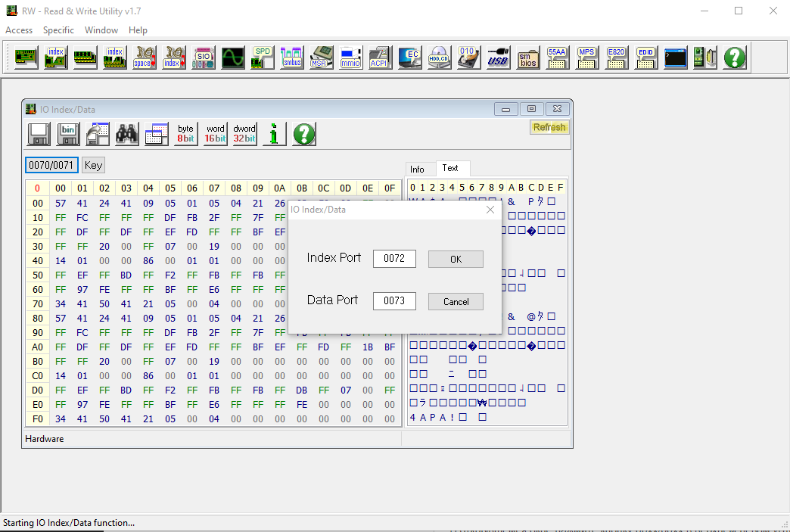Image resolution: width=790 pixels, height=532 pixels.
Task: Click the Data Port input field
Action: pyautogui.click(x=394, y=301)
